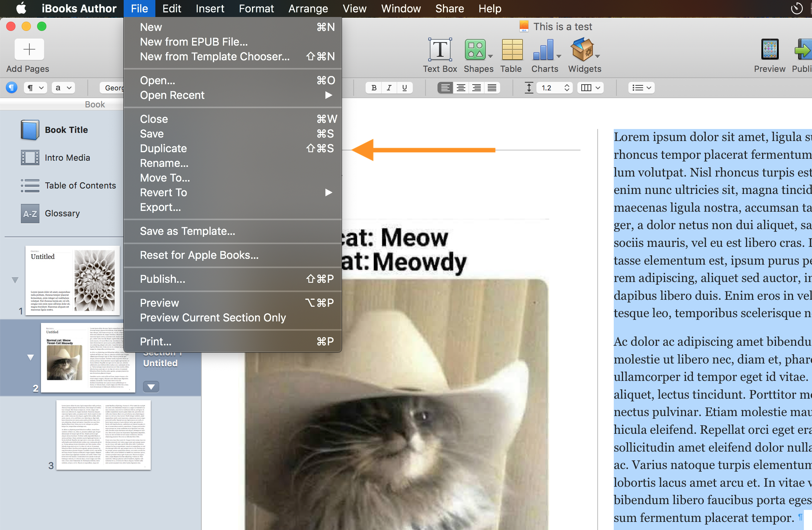Click the Publish green arrow icon
The image size is (812, 530).
(803, 49)
